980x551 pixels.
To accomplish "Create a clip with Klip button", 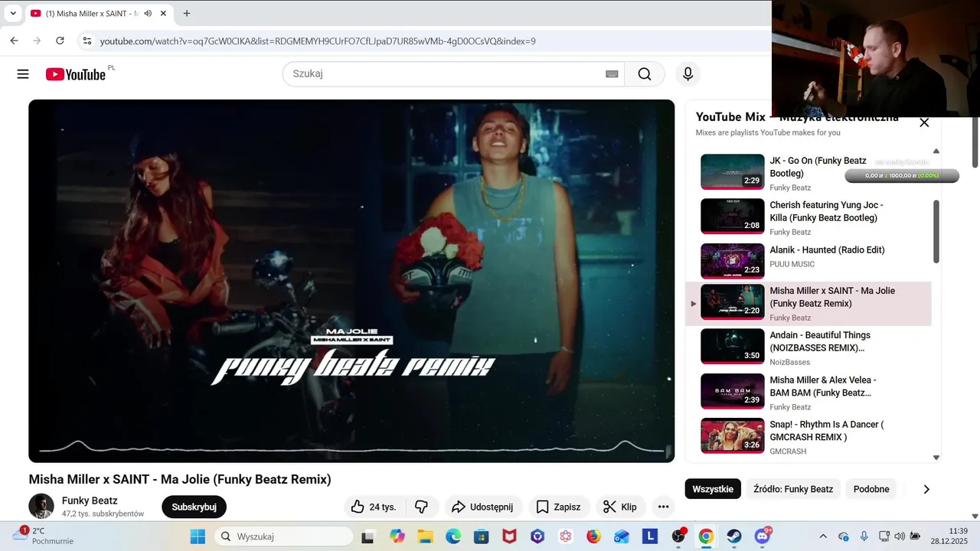I will point(620,507).
